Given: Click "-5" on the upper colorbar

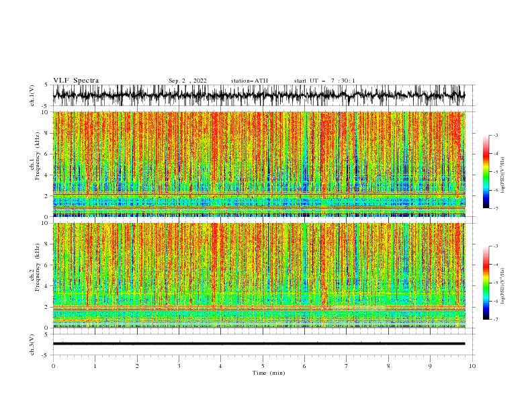Looking at the screenshot, I should (x=495, y=172).
